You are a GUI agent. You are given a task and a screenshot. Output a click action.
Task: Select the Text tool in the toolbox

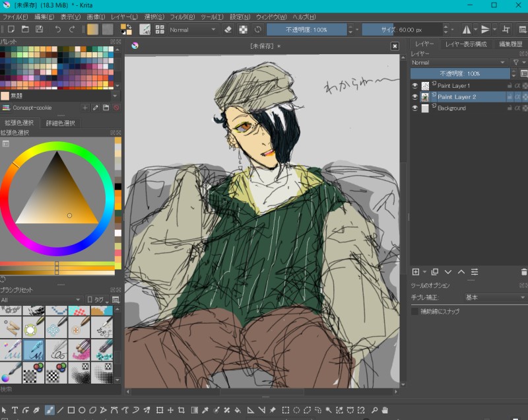(x=15, y=410)
